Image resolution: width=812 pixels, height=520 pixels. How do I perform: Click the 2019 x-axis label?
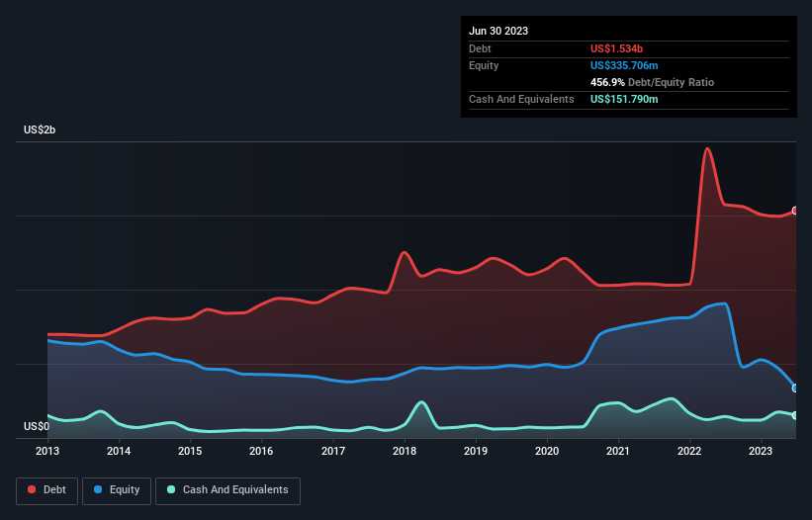pos(476,451)
